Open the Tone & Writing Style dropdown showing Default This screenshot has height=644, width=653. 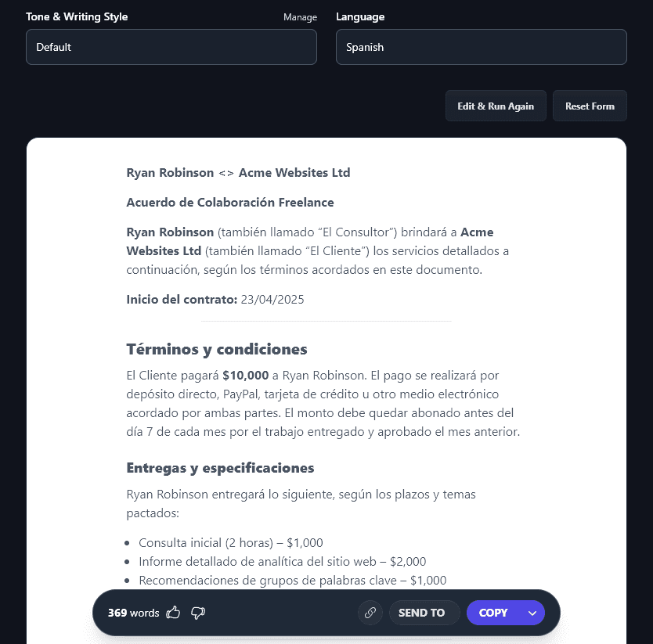coord(171,47)
